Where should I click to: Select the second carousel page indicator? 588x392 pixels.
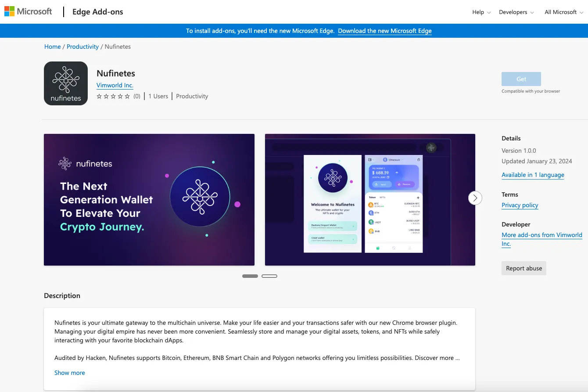coord(269,276)
